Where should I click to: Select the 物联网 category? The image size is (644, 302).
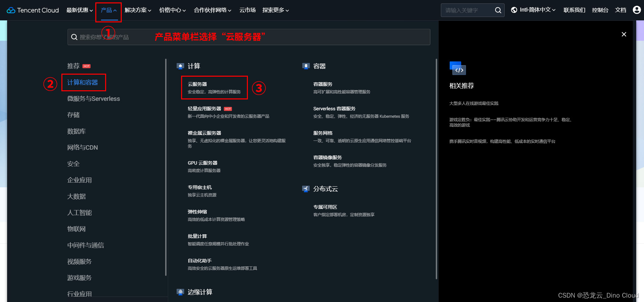76,229
